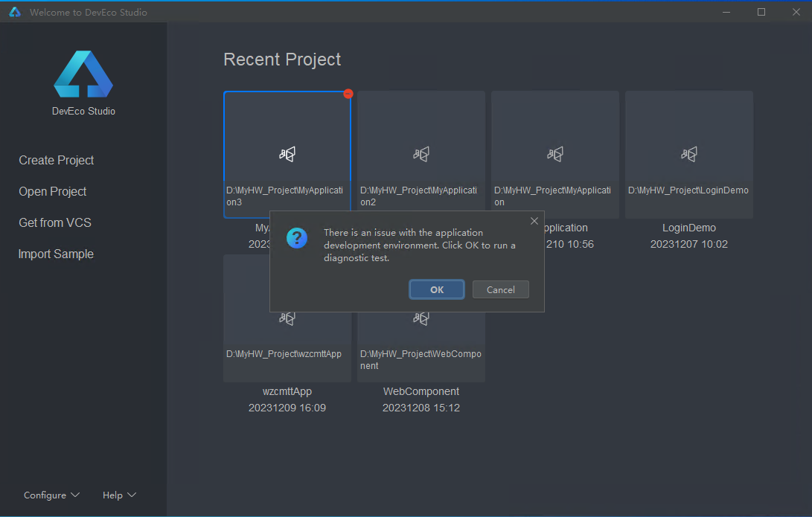Click the DevEco Studio logo in sidebar
Screen dimensions: 812x517
click(x=83, y=74)
